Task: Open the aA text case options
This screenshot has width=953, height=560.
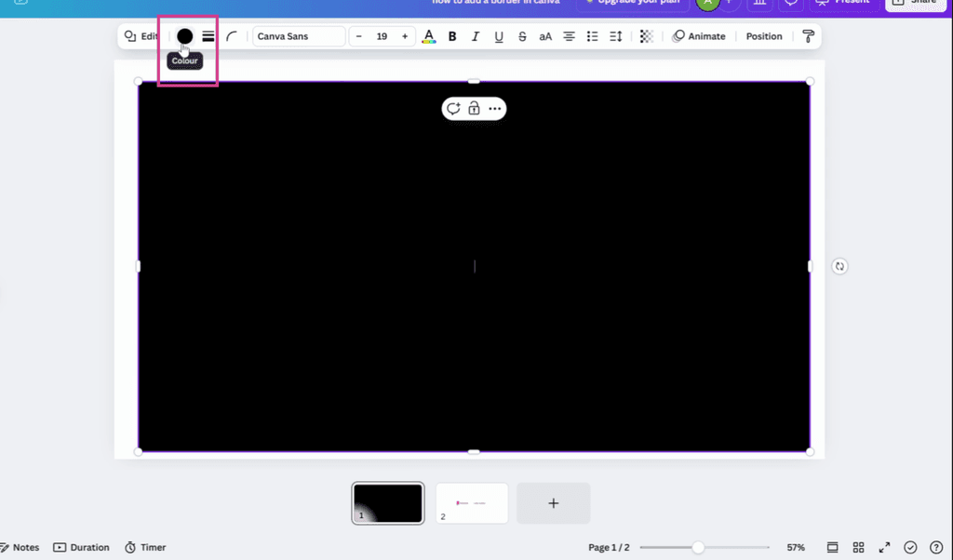Action: (545, 35)
